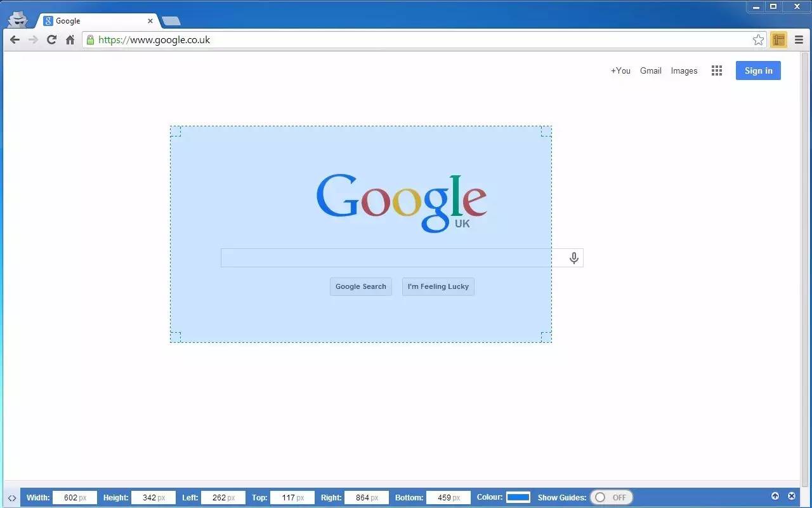Open the ruler Colour swatch picker
This screenshot has height=508, width=812.
pyautogui.click(x=518, y=497)
